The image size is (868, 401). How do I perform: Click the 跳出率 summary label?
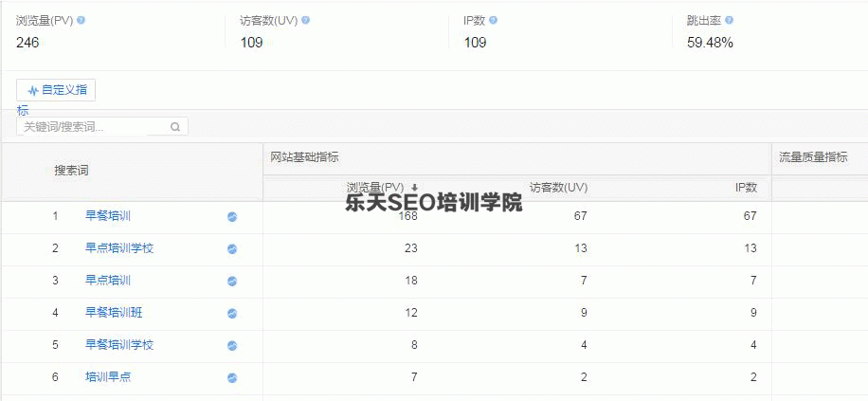(x=704, y=21)
